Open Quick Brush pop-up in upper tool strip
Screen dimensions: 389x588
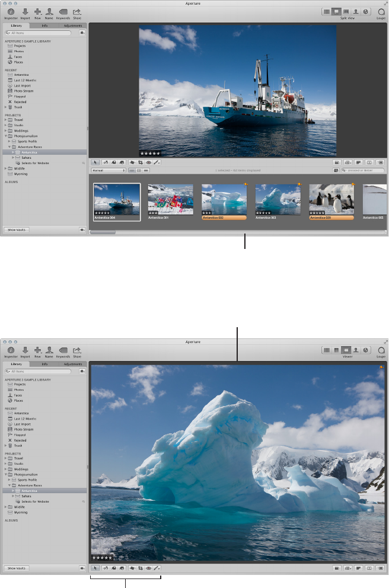tap(157, 162)
